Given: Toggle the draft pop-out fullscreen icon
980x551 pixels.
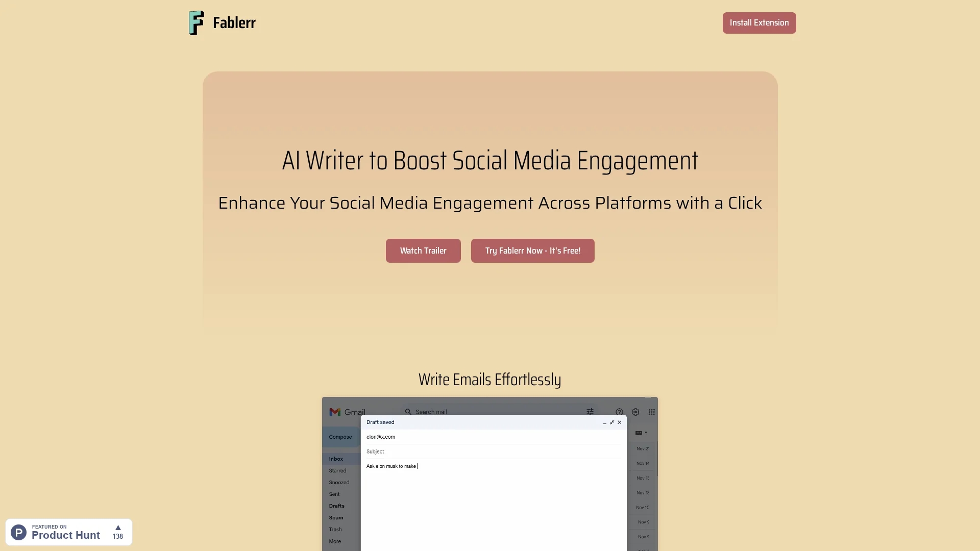Looking at the screenshot, I should 612,422.
